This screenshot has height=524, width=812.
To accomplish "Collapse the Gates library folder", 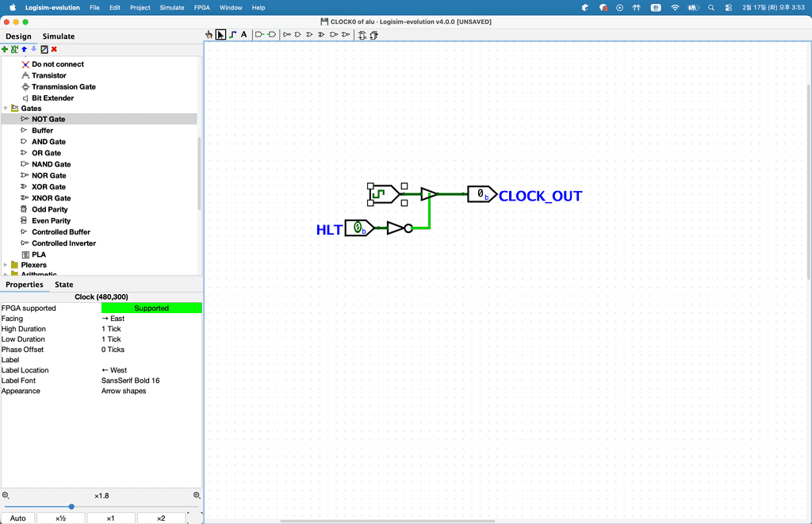I will click(6, 109).
